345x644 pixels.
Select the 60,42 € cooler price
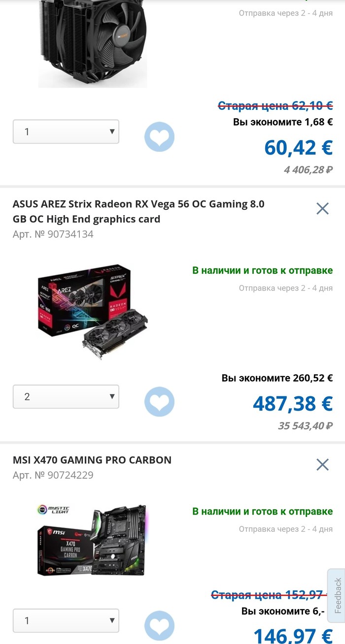299,147
